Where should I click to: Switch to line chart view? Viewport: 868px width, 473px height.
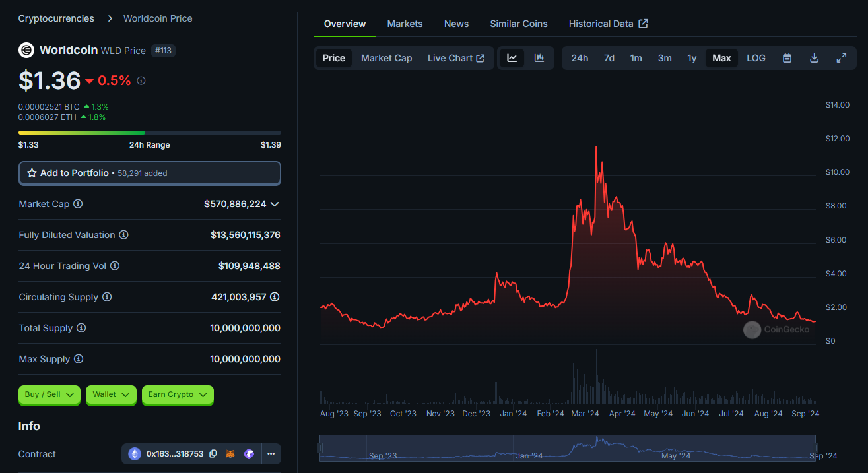click(x=512, y=58)
